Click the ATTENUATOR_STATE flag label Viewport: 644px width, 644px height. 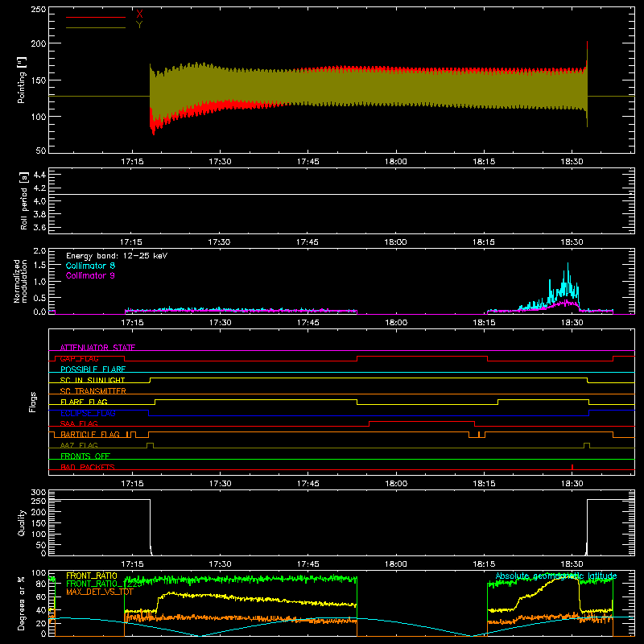[x=97, y=348]
